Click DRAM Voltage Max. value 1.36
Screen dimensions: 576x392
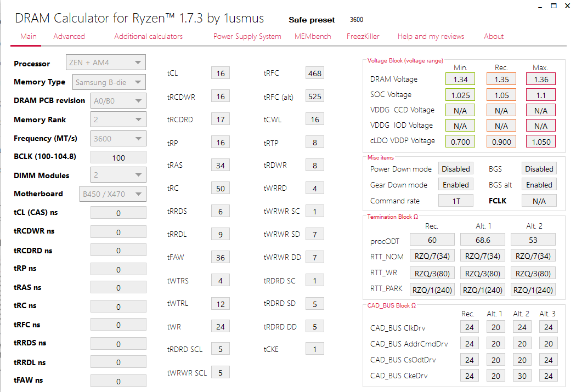coord(541,79)
